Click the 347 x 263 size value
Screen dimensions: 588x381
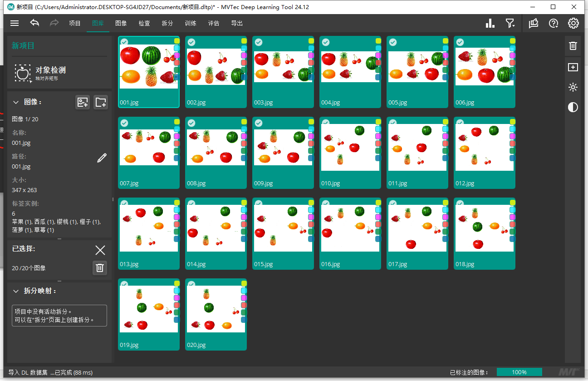(x=24, y=190)
